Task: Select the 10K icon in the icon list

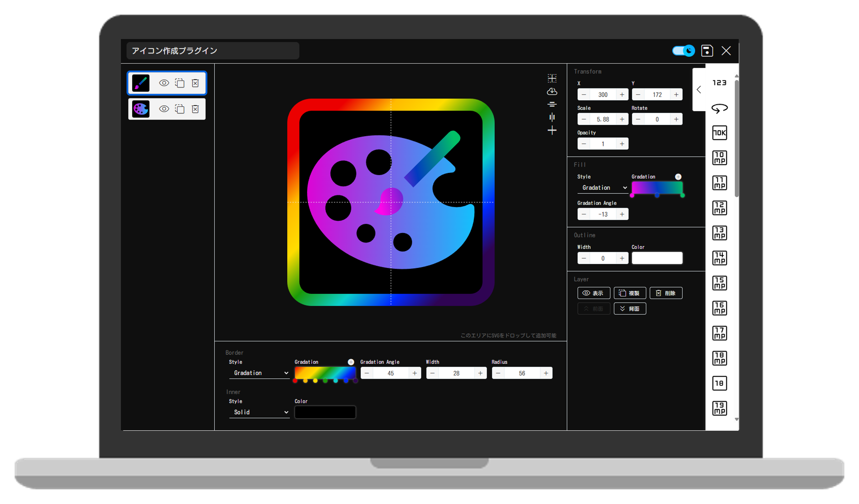Action: tap(719, 133)
